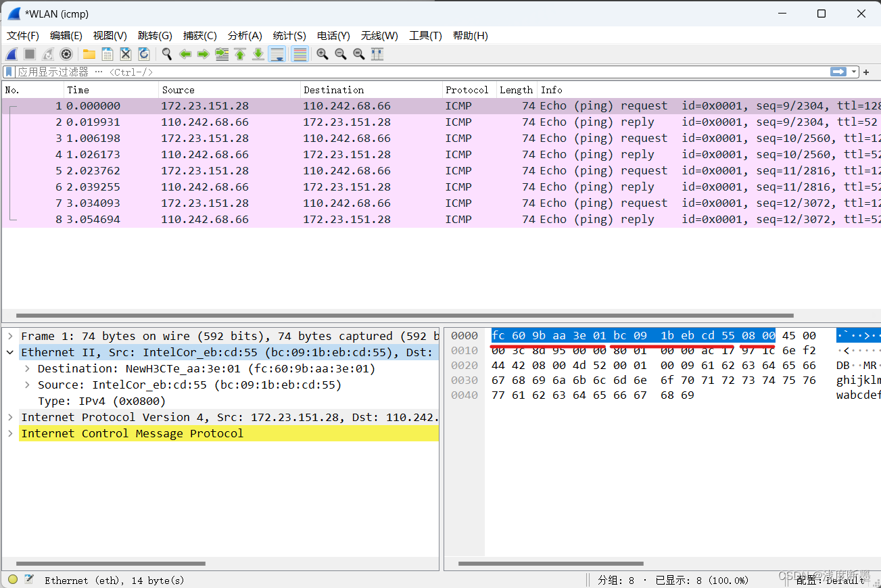Open the 文件(F) menu
Viewport: 881px width, 588px height.
coord(23,36)
